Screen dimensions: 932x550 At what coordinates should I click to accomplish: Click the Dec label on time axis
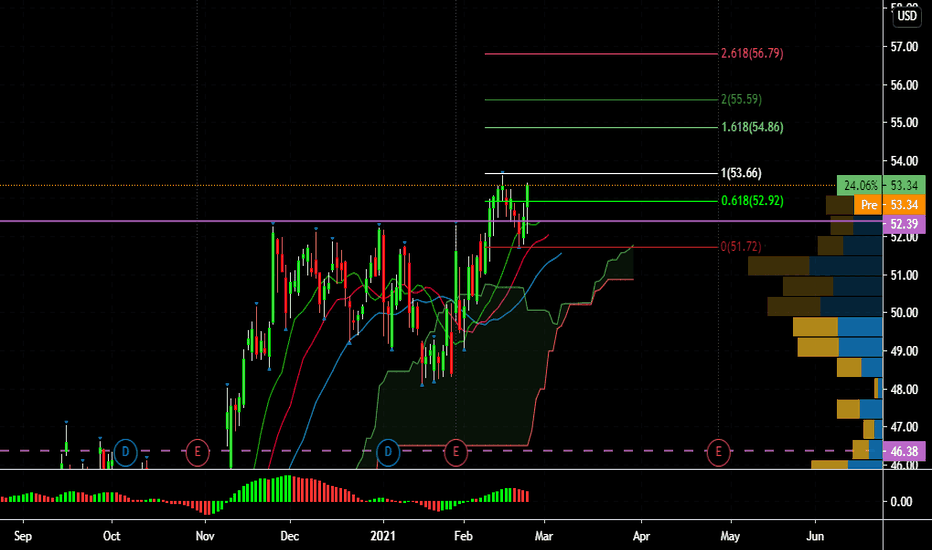289,536
